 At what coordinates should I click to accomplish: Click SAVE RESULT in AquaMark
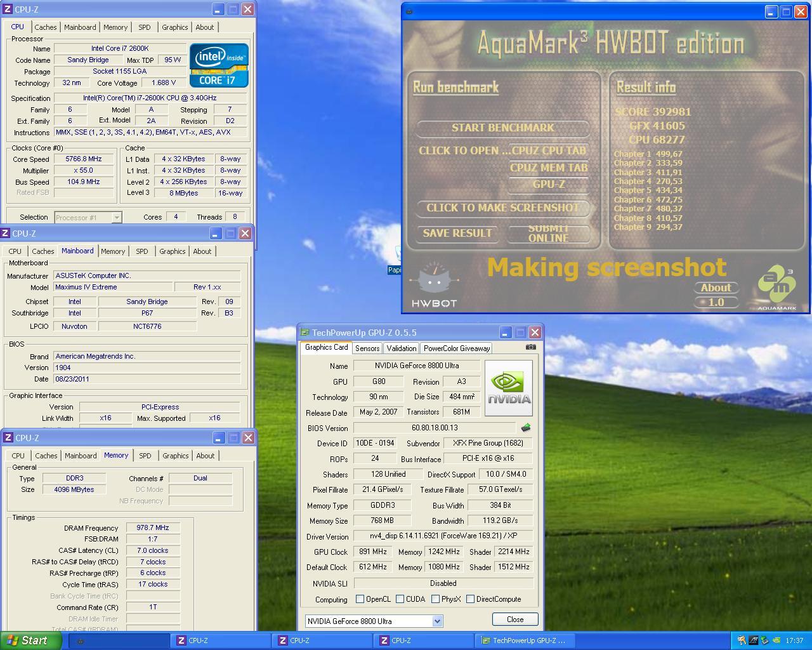tap(457, 233)
